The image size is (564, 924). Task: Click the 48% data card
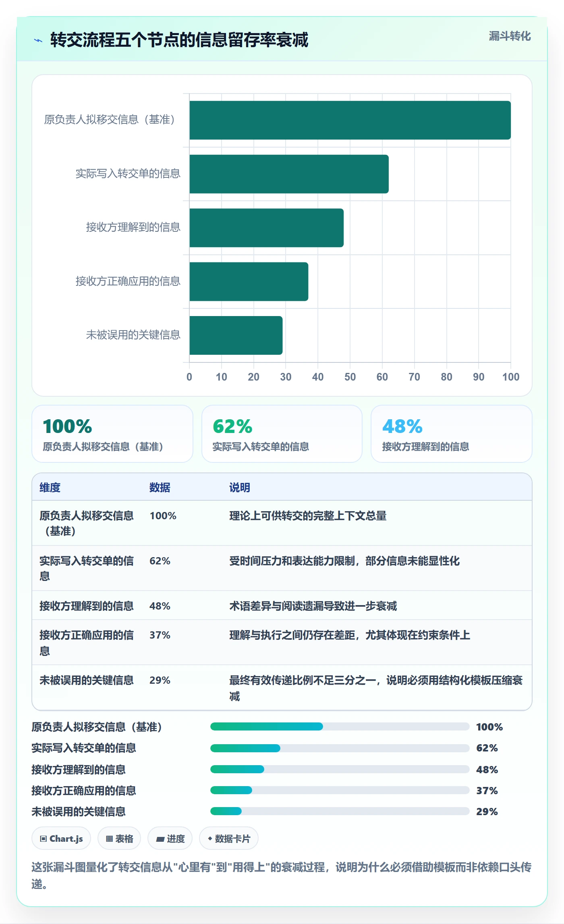[x=452, y=434]
